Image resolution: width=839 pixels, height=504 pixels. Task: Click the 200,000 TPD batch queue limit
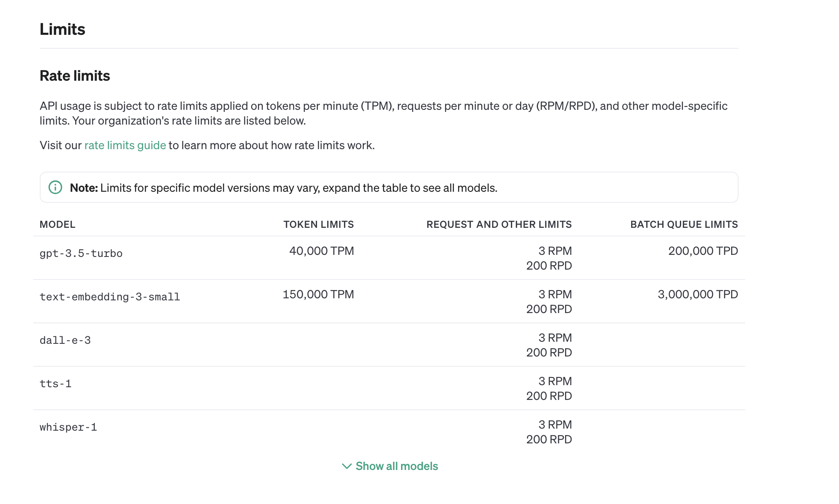click(x=703, y=251)
